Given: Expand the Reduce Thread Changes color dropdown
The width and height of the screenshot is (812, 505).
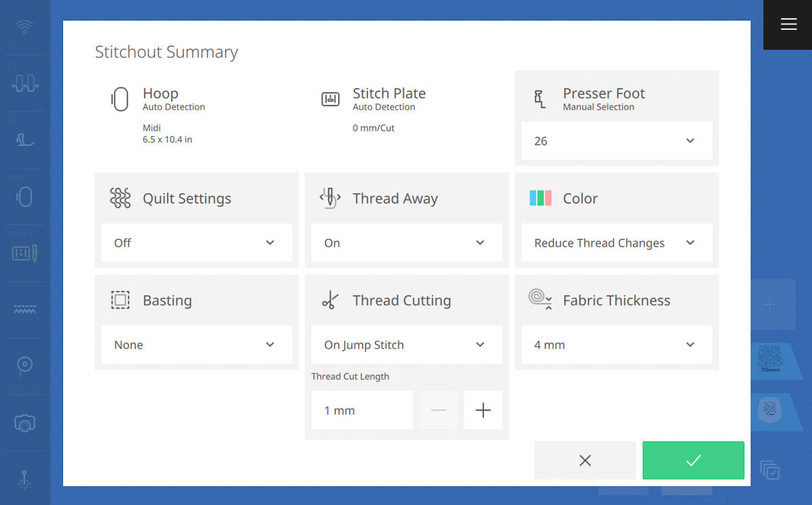Looking at the screenshot, I should 617,243.
